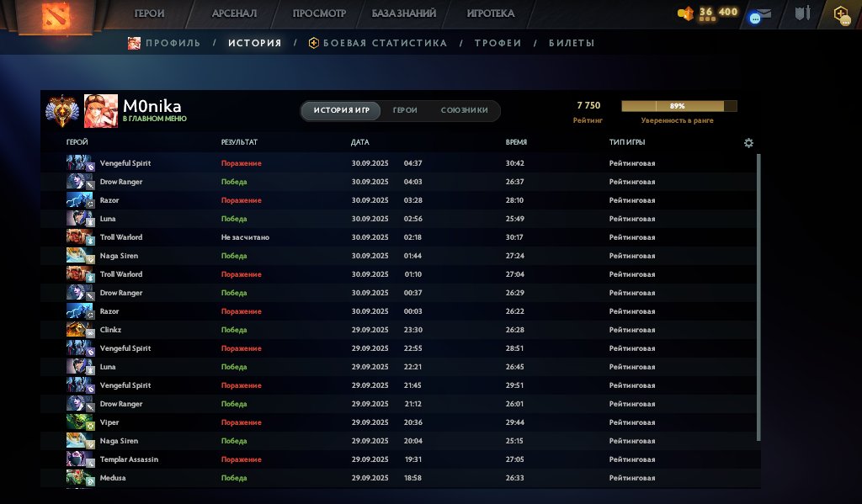Viewport: 862px width, 504px height.
Task: Switch to the Герои view toggle
Action: pos(405,110)
